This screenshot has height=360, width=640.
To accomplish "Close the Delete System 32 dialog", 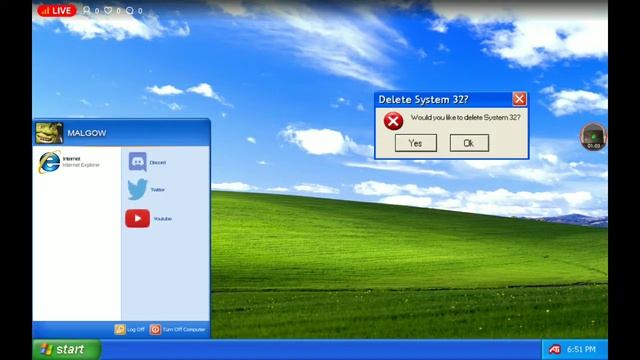I will coord(519,99).
